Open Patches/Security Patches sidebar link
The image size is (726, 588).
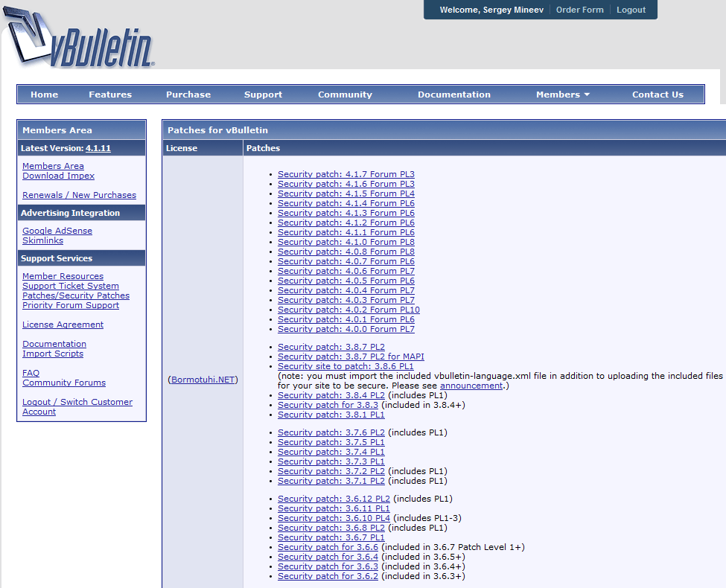[x=76, y=295]
